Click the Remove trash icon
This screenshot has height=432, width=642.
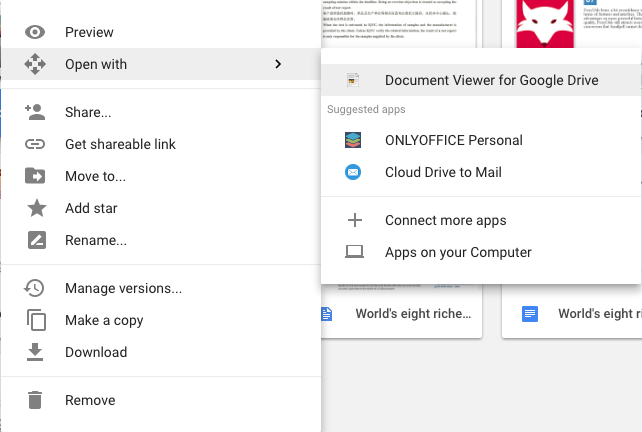35,400
